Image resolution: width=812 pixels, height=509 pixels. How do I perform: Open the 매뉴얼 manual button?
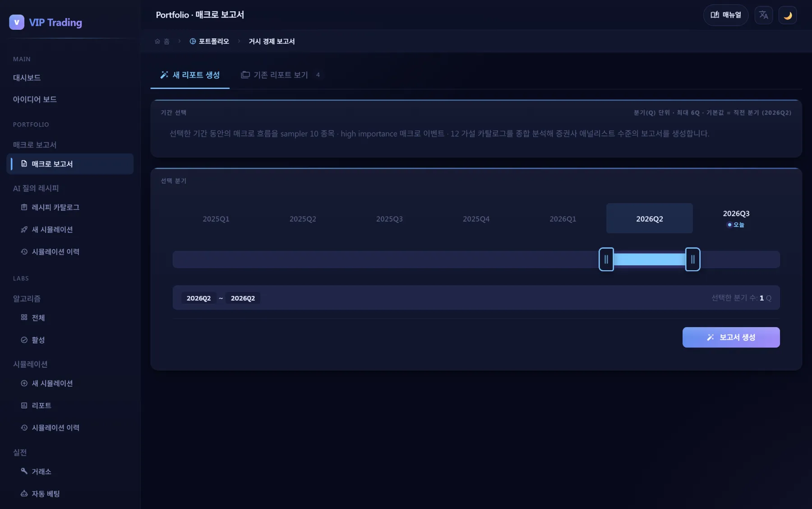pyautogui.click(x=726, y=15)
